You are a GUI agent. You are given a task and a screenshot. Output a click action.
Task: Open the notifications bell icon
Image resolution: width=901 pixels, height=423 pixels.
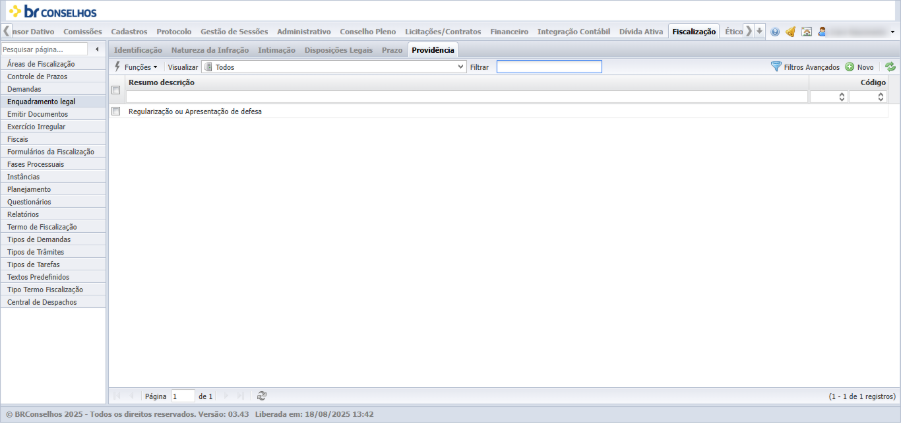(790, 32)
